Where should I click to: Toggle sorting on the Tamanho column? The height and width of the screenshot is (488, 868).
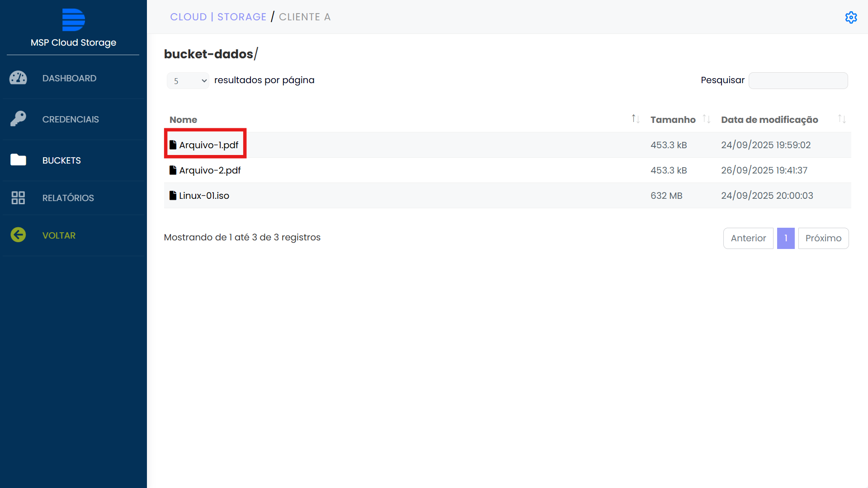(x=706, y=119)
